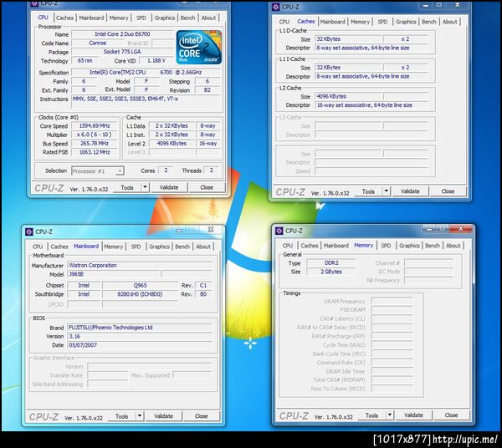502x448 pixels.
Task: Select SPD tab in Caches window
Action: point(382,22)
